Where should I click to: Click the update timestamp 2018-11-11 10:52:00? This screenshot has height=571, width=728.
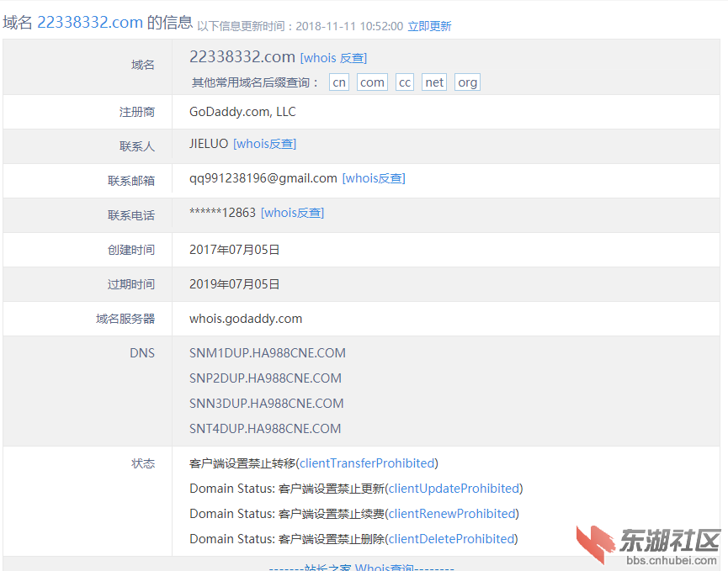pyautogui.click(x=349, y=26)
